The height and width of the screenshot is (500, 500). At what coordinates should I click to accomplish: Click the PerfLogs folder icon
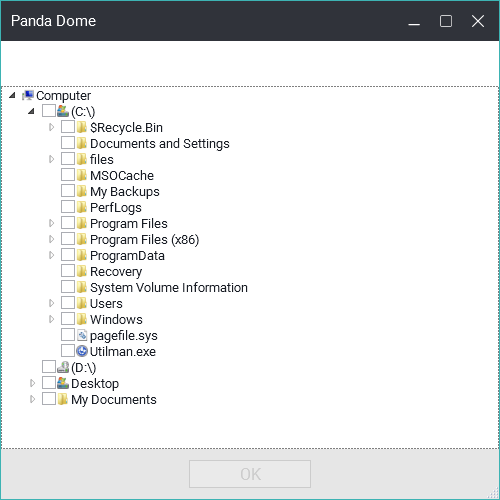82,207
